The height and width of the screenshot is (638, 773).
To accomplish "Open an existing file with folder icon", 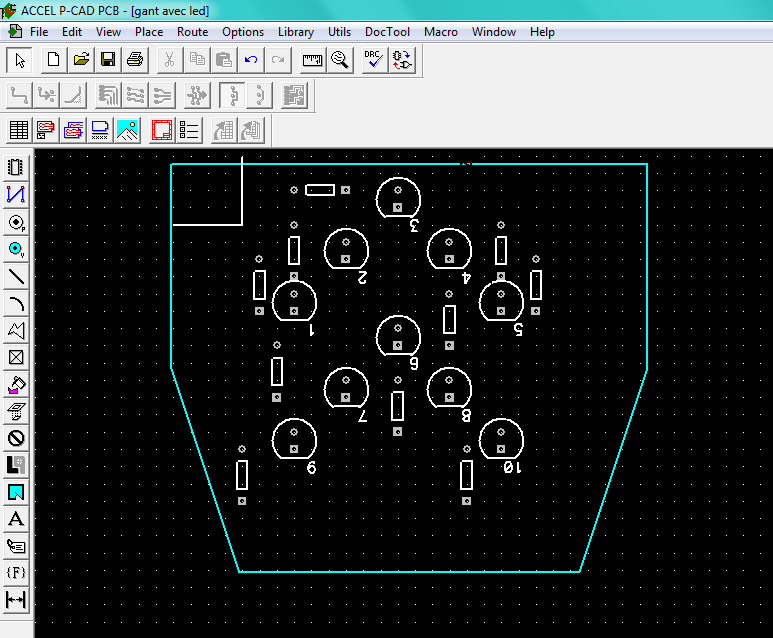I will 81,60.
